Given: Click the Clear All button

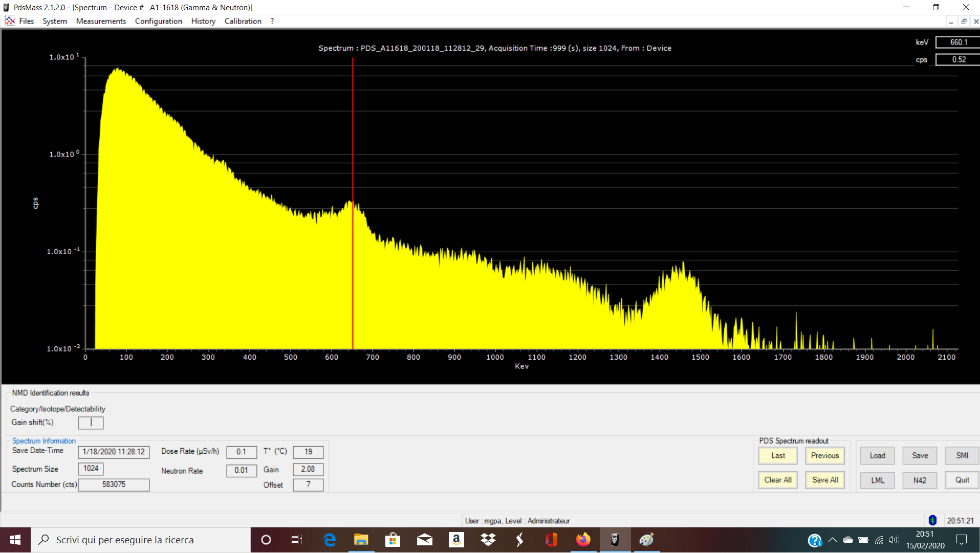Looking at the screenshot, I should pos(777,480).
